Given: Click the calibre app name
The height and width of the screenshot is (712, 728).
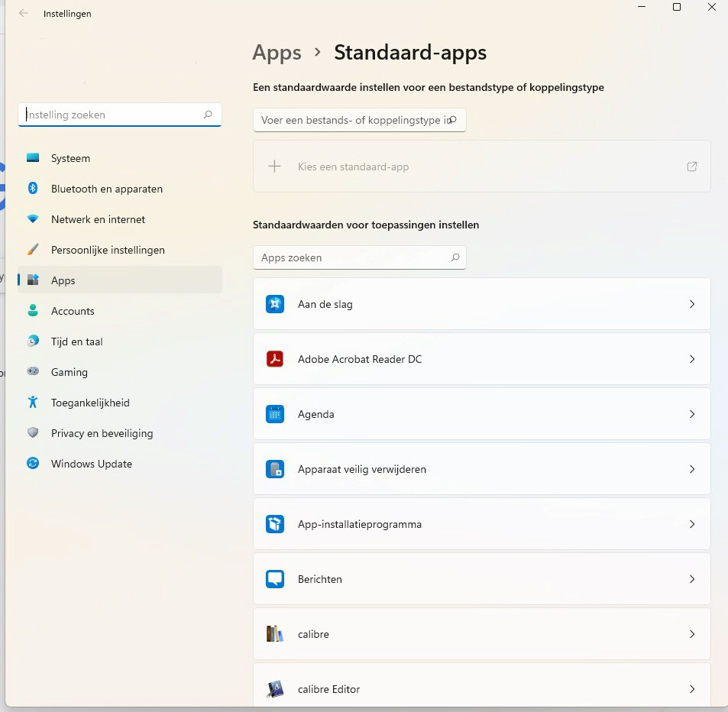Looking at the screenshot, I should [313, 634].
